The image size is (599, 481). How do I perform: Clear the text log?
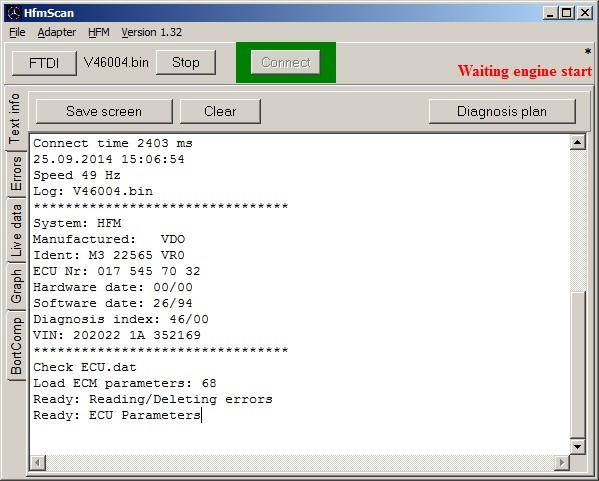coord(220,112)
